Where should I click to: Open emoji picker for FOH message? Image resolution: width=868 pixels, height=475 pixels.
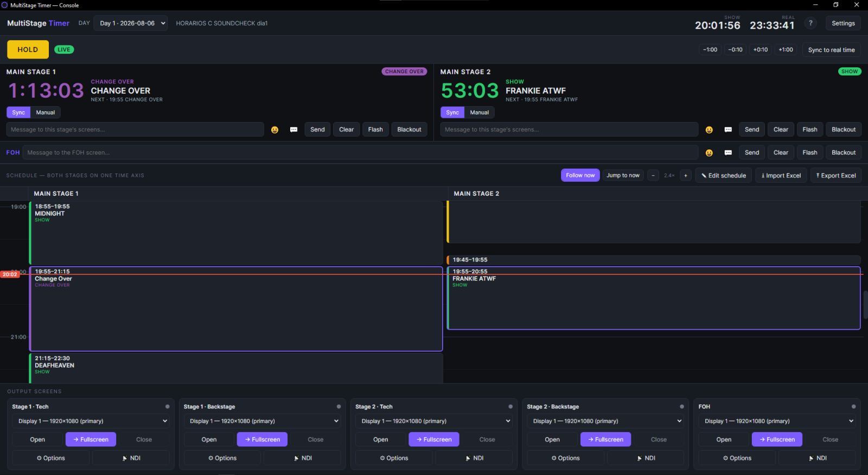tap(709, 153)
